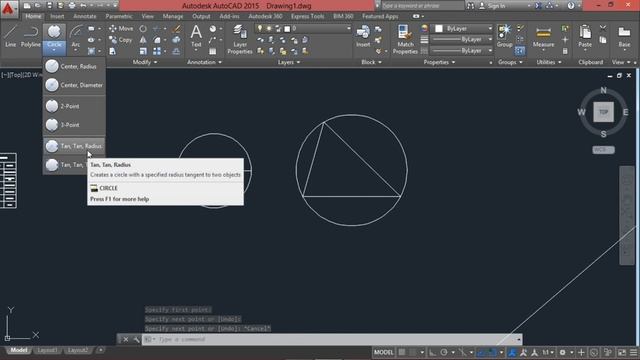Screen dimensions: 640x360
Task: Open Layer Properties manager
Action: coord(240,39)
